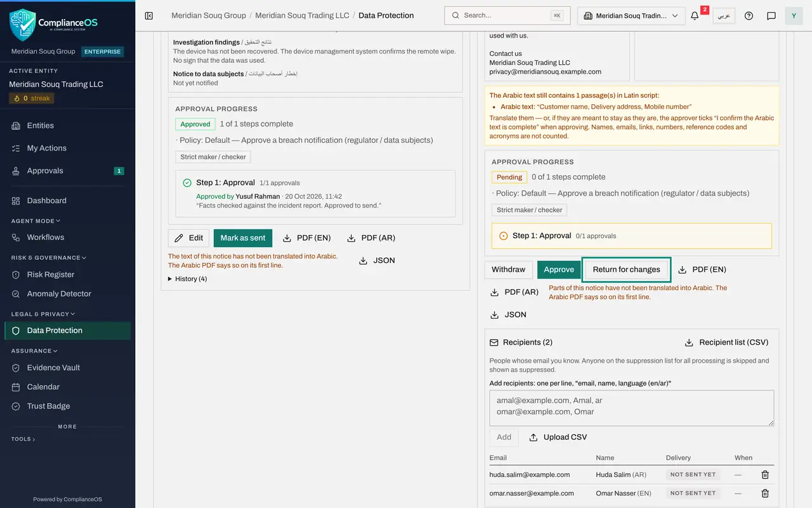812x508 pixels.
Task: Approve the pending notice
Action: pos(559,270)
